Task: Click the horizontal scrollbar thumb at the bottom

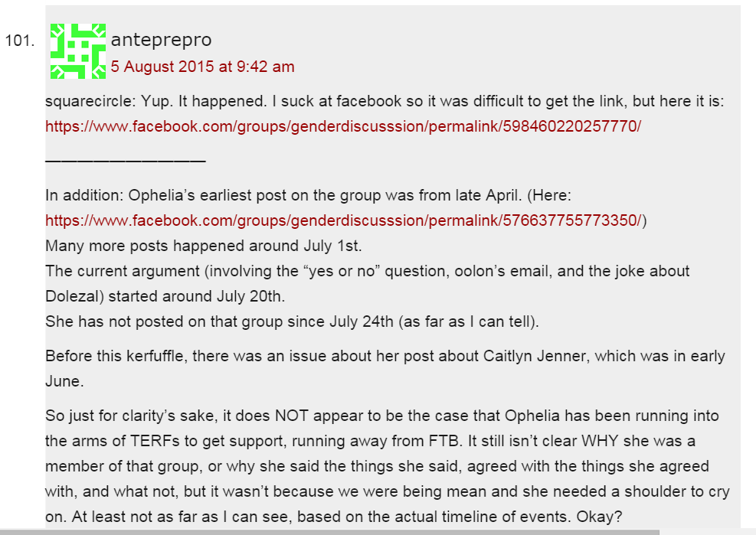Action: 329,531
